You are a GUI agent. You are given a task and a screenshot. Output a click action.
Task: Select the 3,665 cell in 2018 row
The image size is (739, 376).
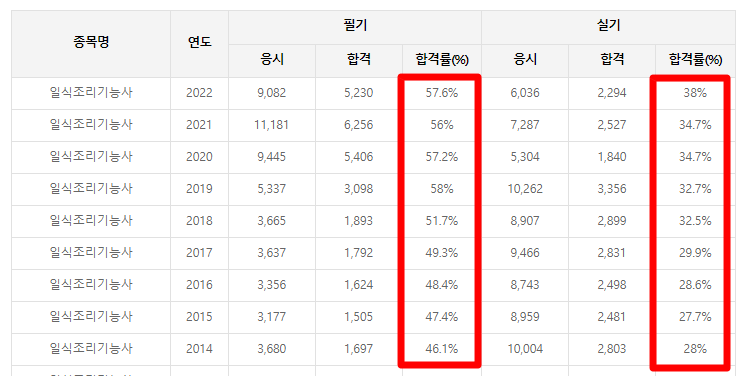tap(271, 221)
